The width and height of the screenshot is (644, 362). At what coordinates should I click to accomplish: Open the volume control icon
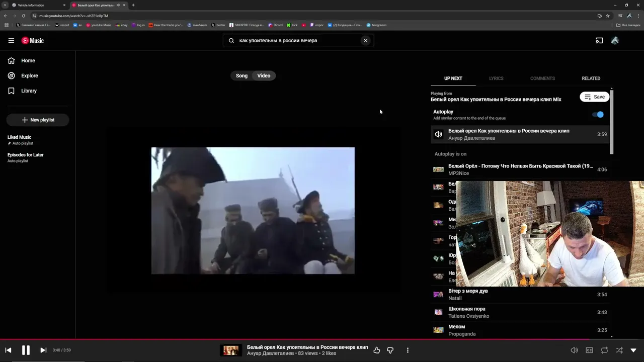click(574, 350)
